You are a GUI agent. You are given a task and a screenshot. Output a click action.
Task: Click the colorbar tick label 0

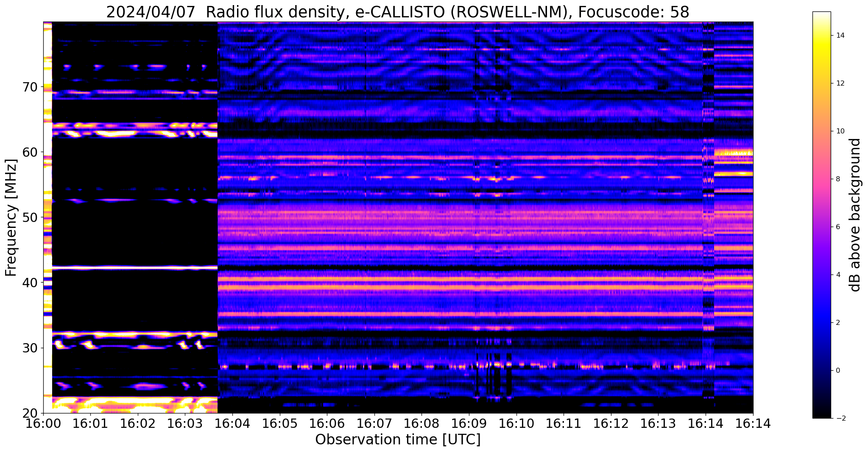point(837,371)
